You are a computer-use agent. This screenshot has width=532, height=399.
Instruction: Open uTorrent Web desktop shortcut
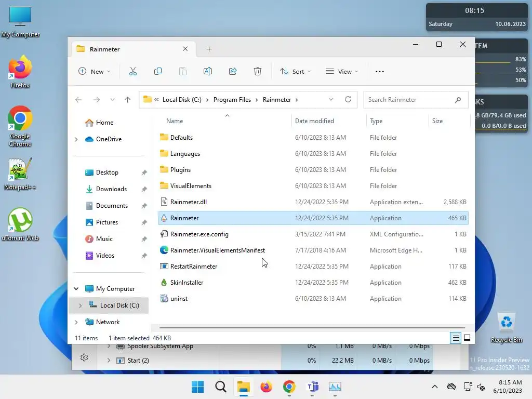coord(20,224)
